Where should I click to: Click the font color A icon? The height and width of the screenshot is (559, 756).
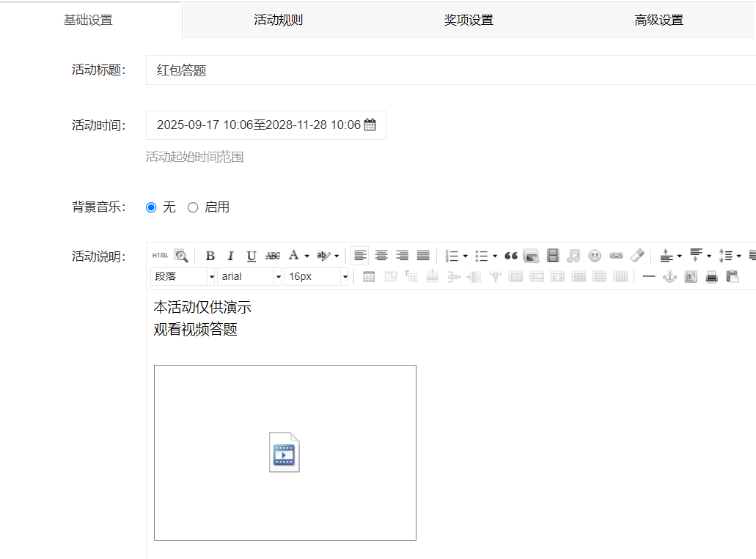point(293,256)
